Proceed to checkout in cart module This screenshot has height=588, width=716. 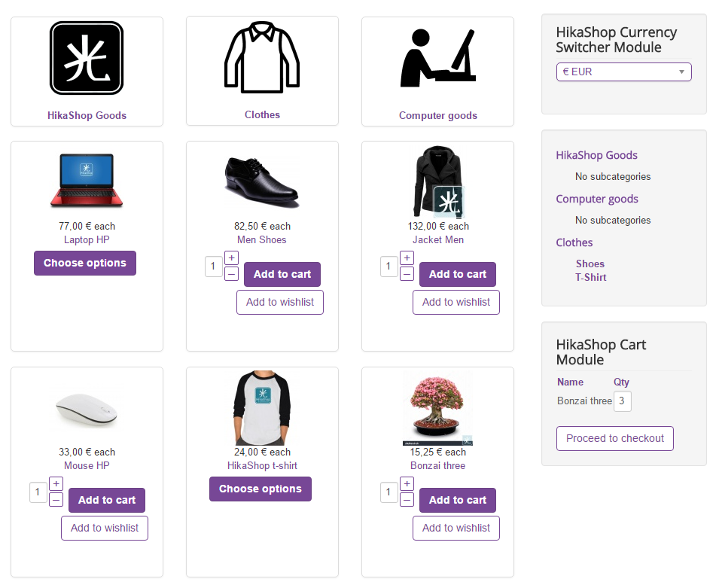tap(615, 438)
